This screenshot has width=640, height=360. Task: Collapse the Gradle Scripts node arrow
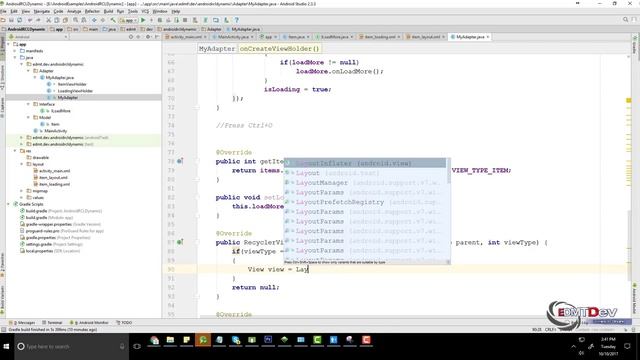9,204
